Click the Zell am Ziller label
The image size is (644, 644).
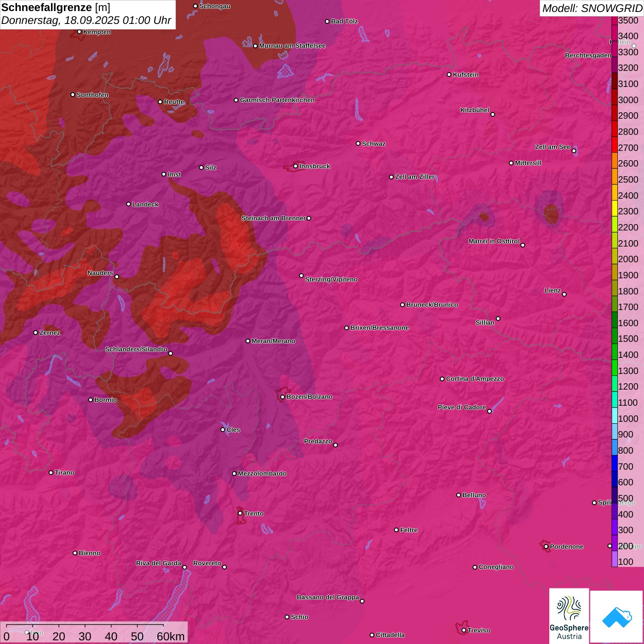pyautogui.click(x=415, y=177)
